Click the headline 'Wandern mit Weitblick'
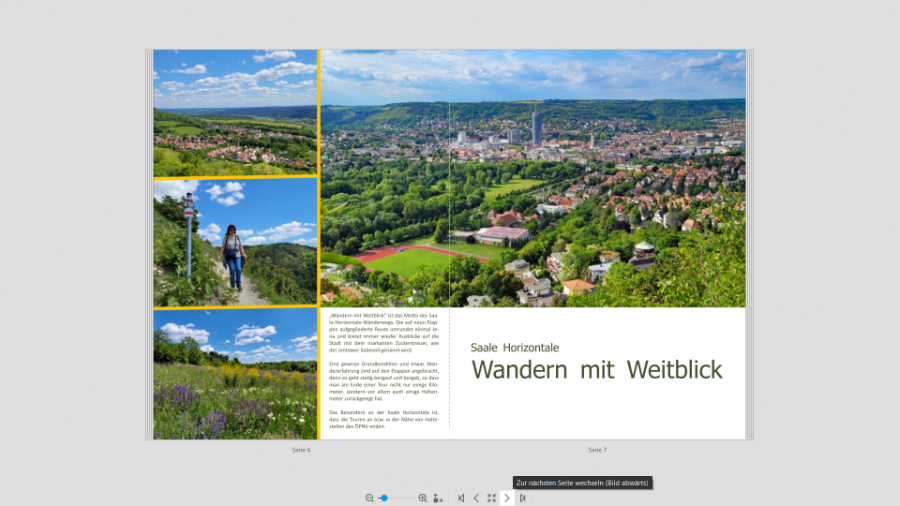The width and height of the screenshot is (900, 506). coord(596,370)
